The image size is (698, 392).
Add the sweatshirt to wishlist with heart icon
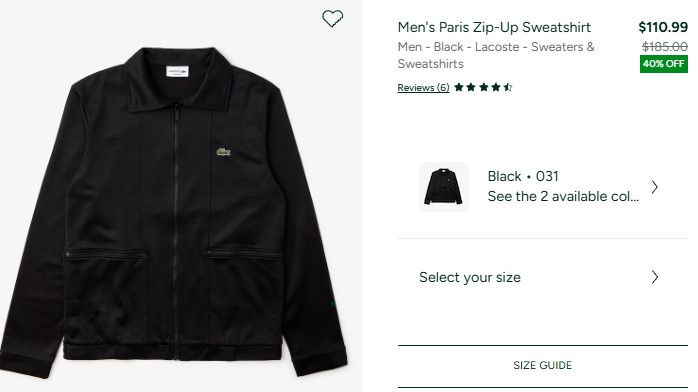[333, 19]
